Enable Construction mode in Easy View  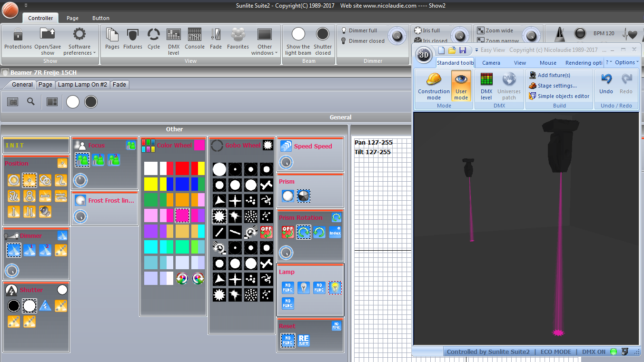pos(434,86)
